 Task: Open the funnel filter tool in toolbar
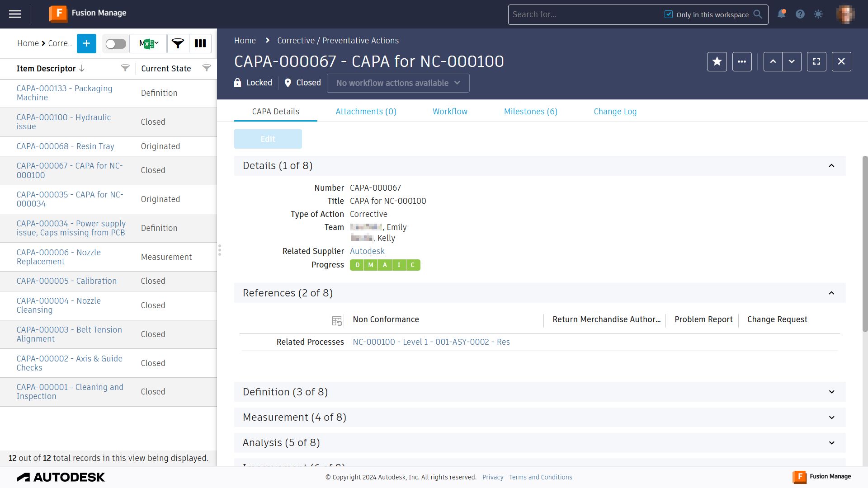[x=178, y=43]
